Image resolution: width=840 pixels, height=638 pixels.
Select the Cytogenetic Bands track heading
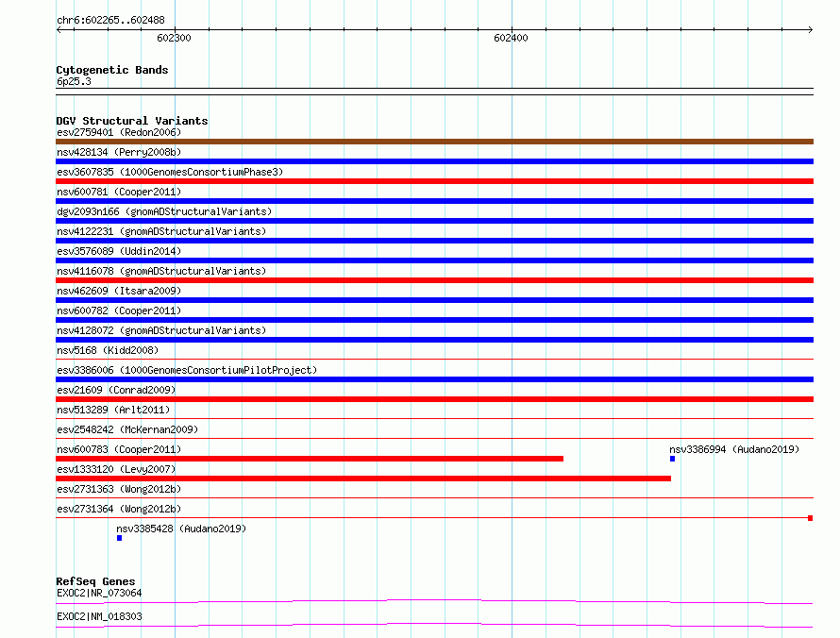[x=112, y=70]
